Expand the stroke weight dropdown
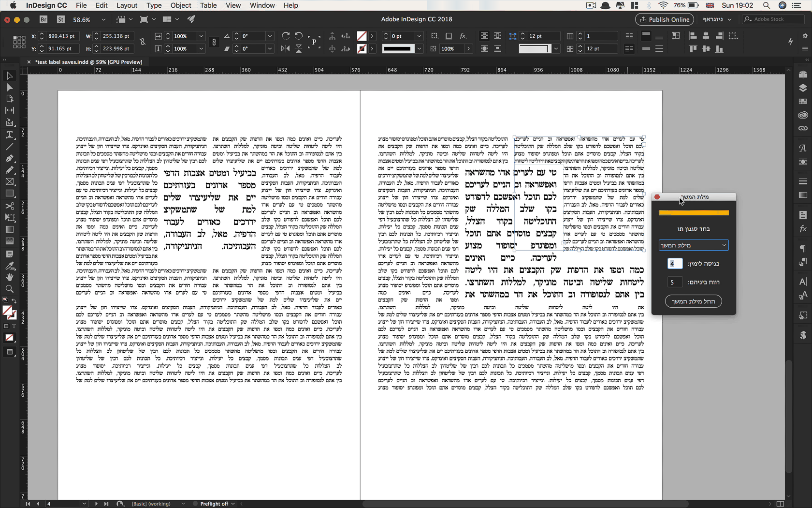The height and width of the screenshot is (508, 812). (419, 36)
